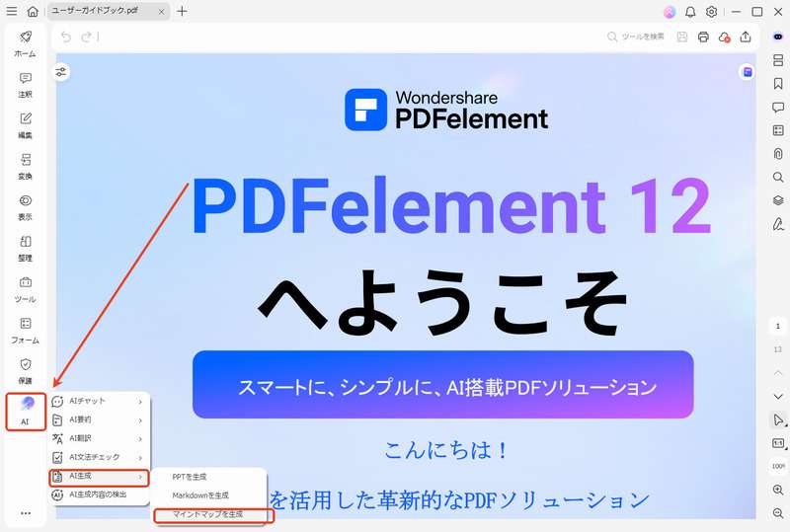Viewport: 790px width, 532px height.
Task: Open the search panel magnifier
Action: click(x=778, y=177)
